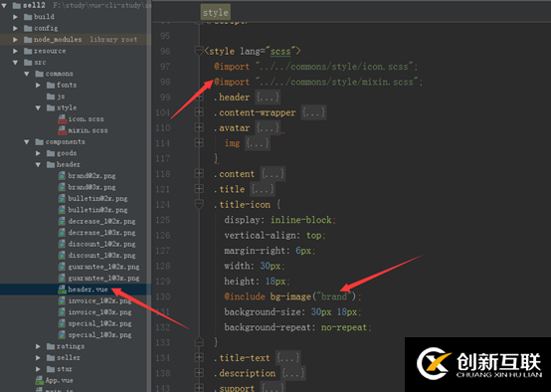Select the mixin.scss file name
551x392 pixels.
tap(88, 130)
